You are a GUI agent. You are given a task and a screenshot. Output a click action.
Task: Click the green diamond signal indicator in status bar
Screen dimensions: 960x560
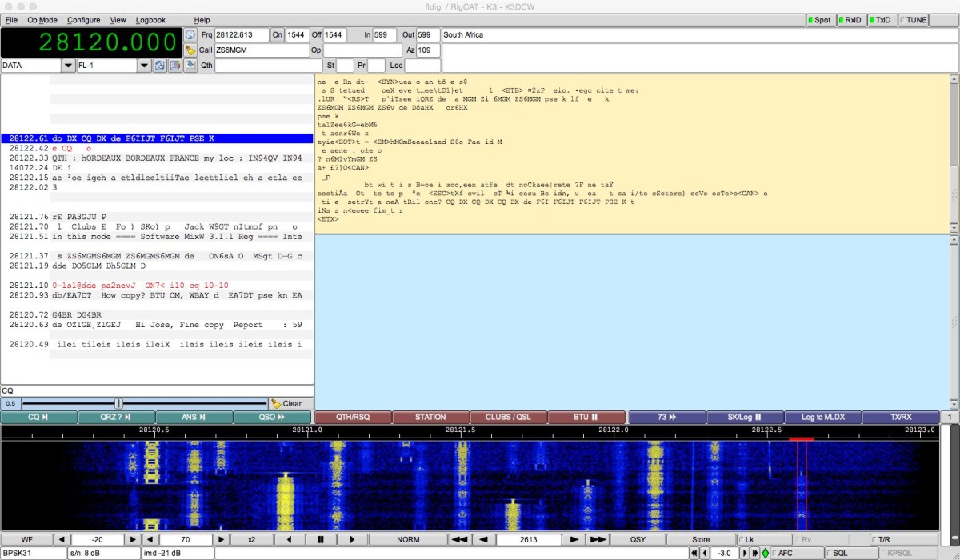click(x=765, y=553)
